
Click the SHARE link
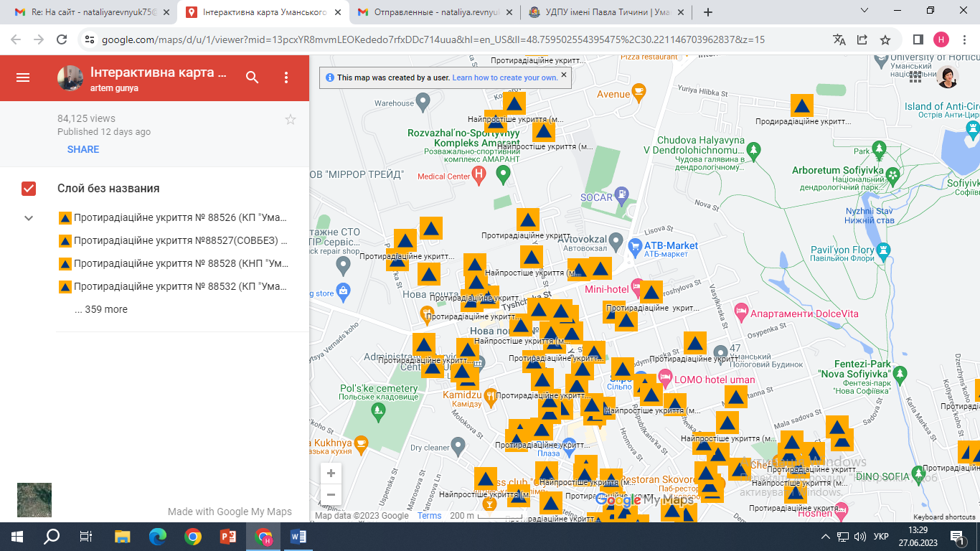[x=83, y=149]
